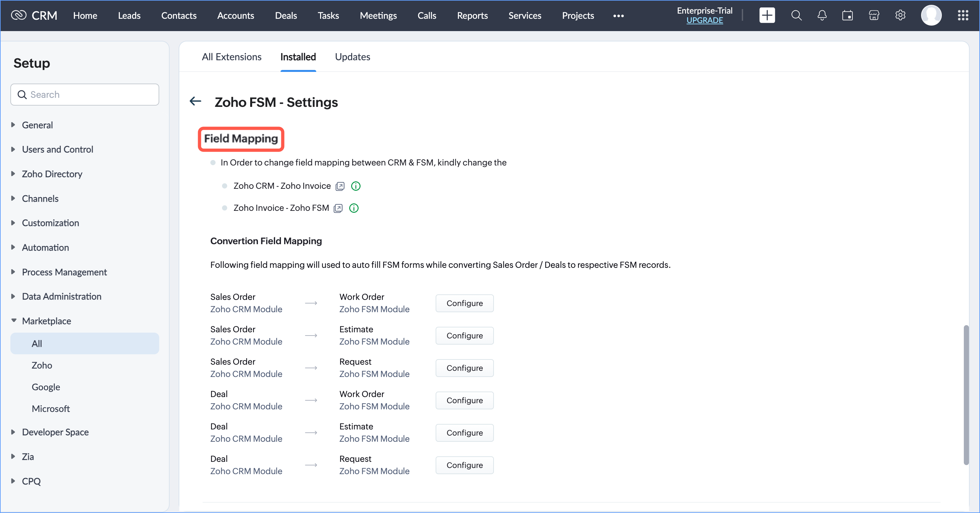Viewport: 980px width, 513px height.
Task: Click the UPGRADE link
Action: tap(704, 20)
